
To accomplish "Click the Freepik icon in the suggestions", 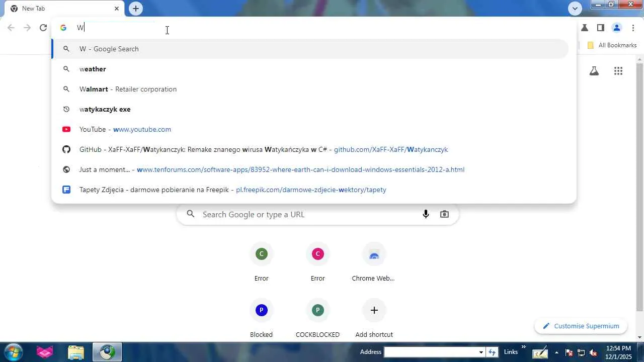I will [66, 190].
